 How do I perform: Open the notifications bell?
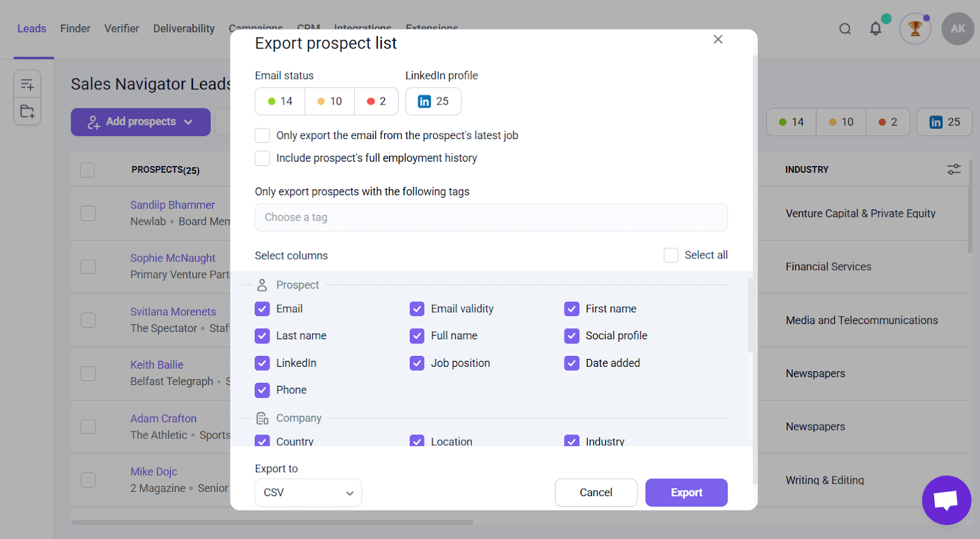[876, 29]
